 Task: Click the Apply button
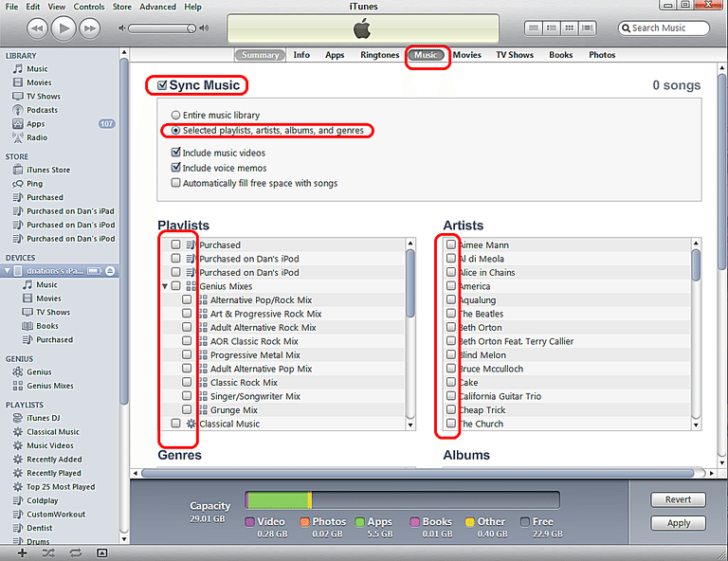[x=678, y=523]
